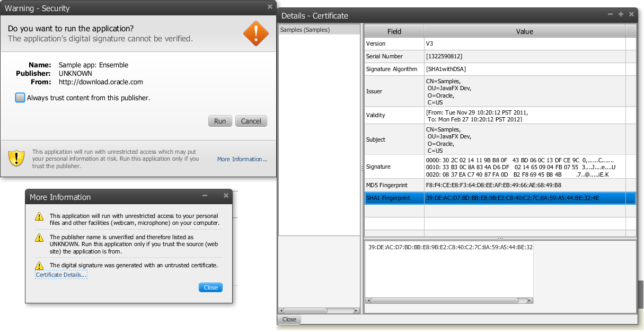Click warning triangle beside publisher unverified message

(39, 238)
